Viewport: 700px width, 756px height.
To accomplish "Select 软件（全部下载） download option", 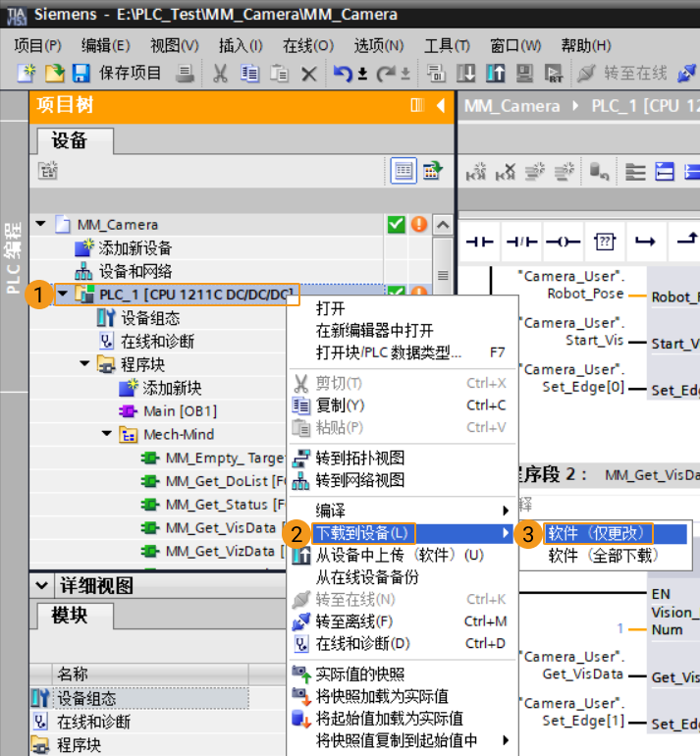I will pos(604,556).
